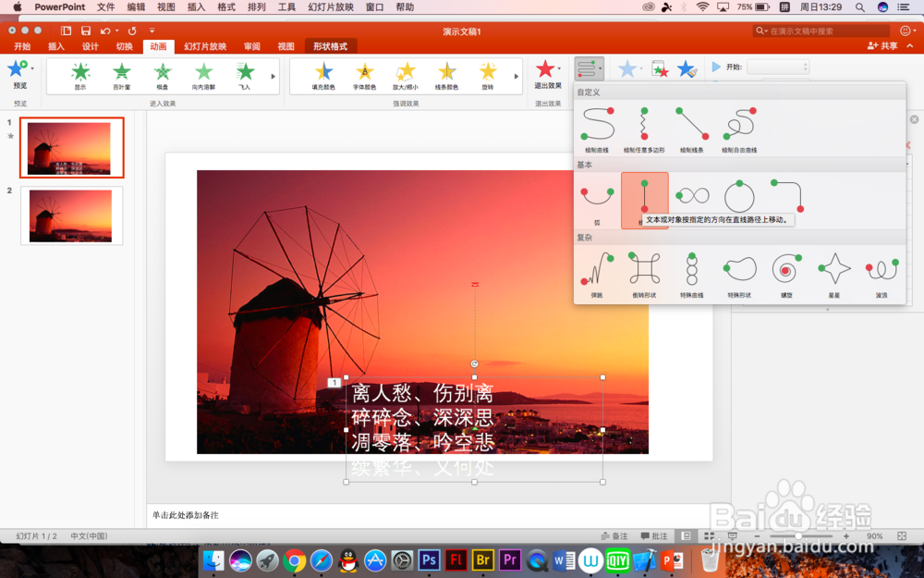Apply the 飞入 entrance effect
Image resolution: width=924 pixels, height=578 pixels.
coord(245,76)
